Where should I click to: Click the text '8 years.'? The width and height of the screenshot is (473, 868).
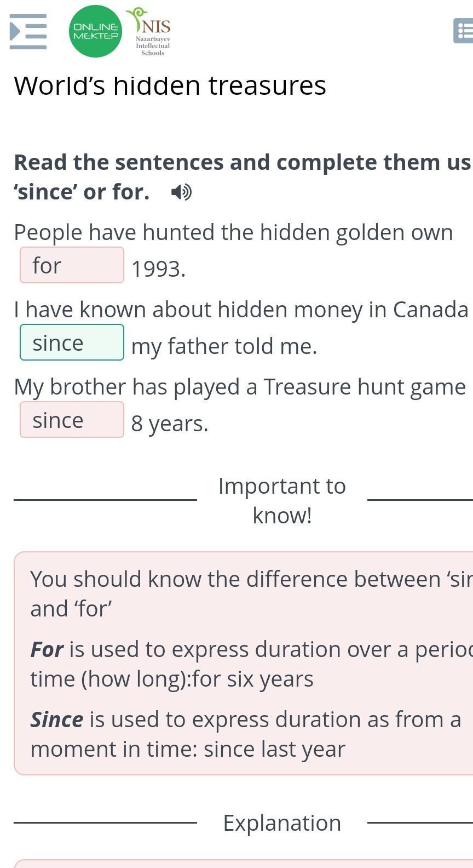(x=170, y=424)
